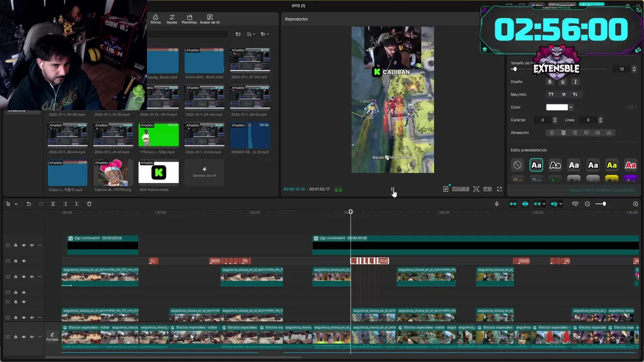Open more options for top track
Image resolution: width=644 pixels, height=362 pixels.
tap(40, 245)
